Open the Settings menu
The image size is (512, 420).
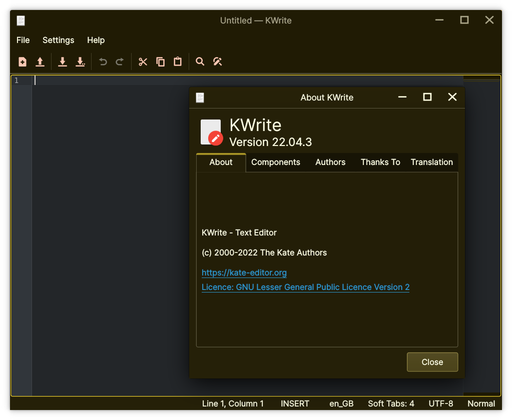tap(59, 40)
